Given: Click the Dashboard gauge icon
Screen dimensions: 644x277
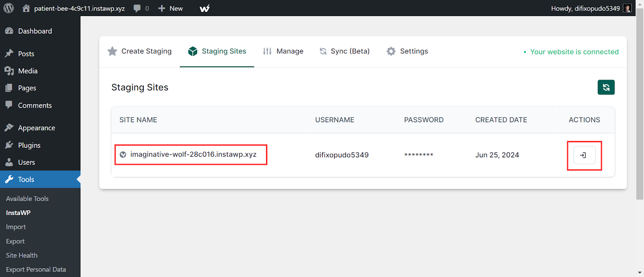Looking at the screenshot, I should (9, 31).
